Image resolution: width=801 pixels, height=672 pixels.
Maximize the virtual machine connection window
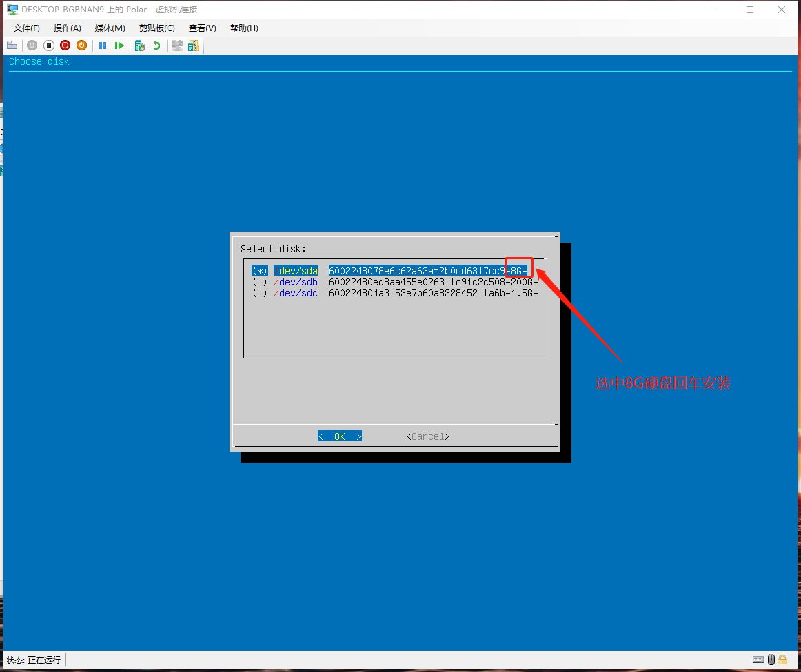tap(750, 10)
